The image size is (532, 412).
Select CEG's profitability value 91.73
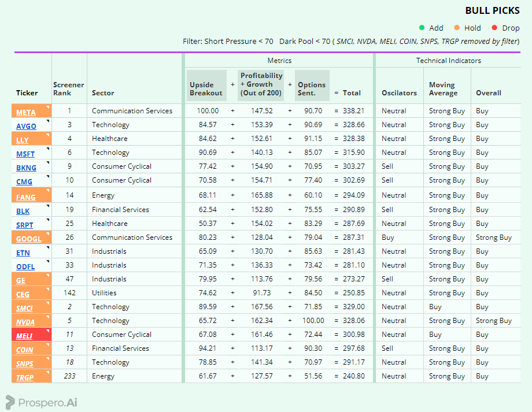click(x=261, y=292)
